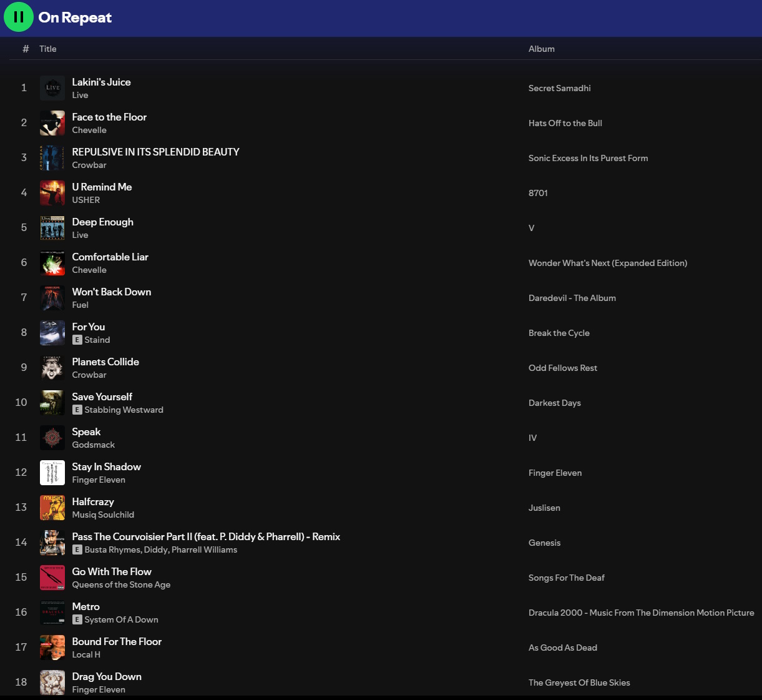Pause playback with the green button
This screenshot has width=762, height=700.
click(19, 17)
